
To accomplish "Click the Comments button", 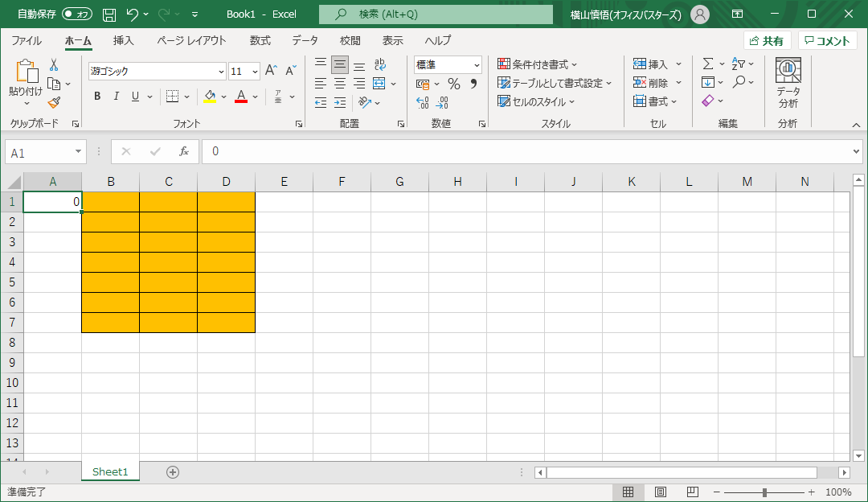I will pos(827,41).
